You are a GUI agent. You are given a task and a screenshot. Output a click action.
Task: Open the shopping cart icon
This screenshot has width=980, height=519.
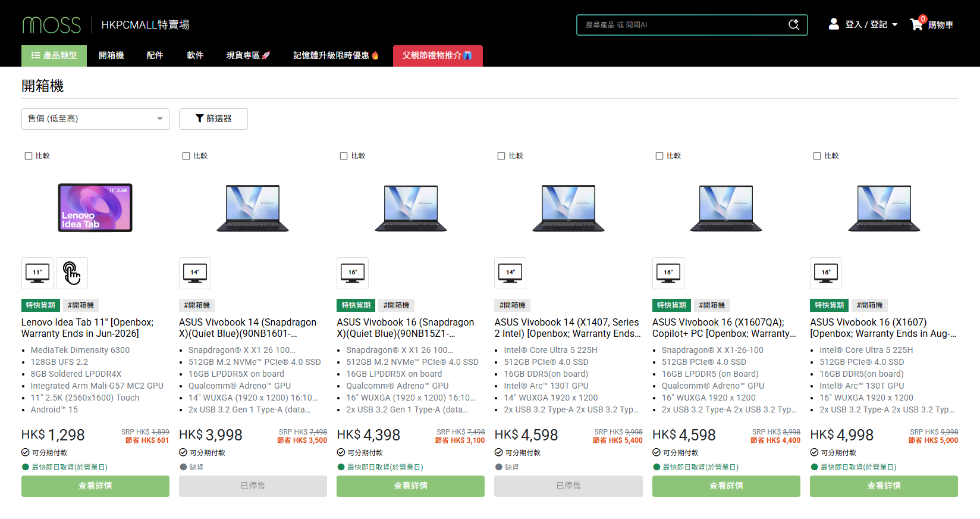(x=916, y=24)
